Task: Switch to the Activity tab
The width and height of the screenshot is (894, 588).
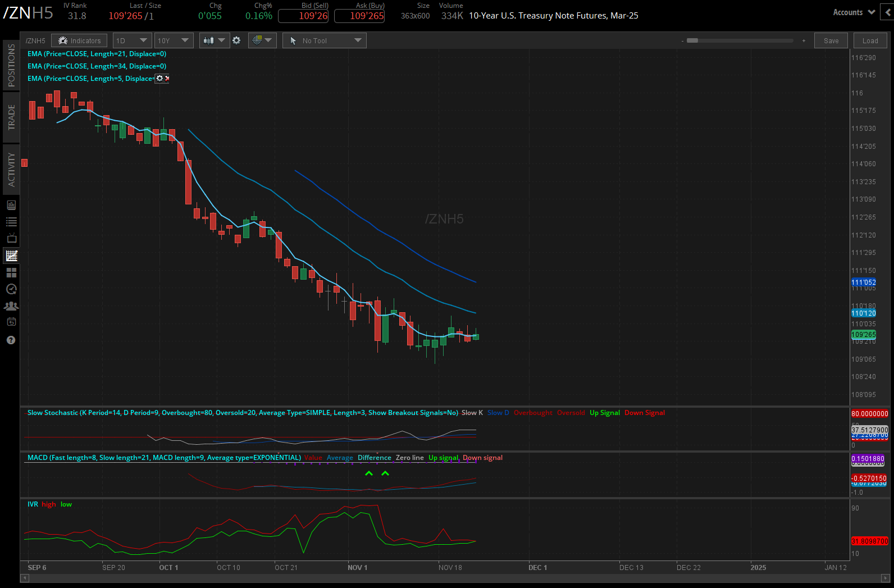Action: coord(11,170)
